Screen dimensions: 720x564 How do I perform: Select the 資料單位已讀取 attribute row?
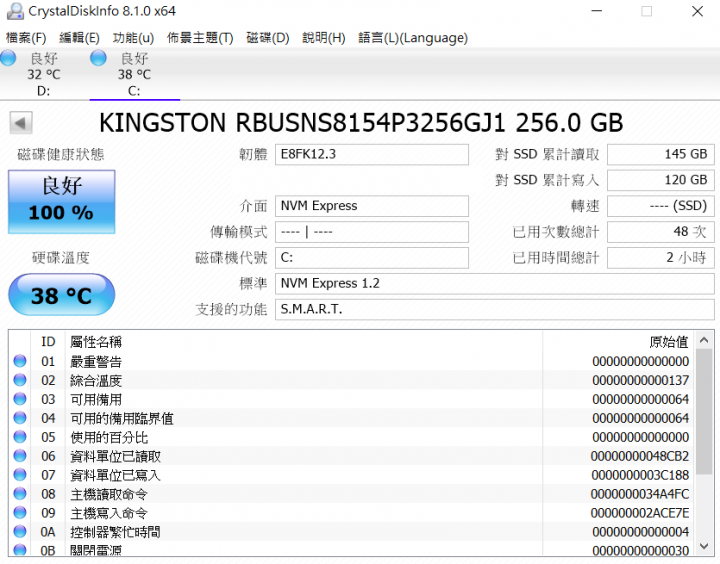[x=351, y=456]
